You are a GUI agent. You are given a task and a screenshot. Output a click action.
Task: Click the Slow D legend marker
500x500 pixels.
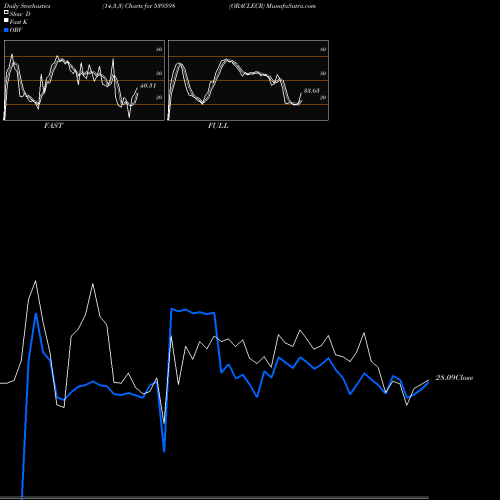[x=6, y=12]
